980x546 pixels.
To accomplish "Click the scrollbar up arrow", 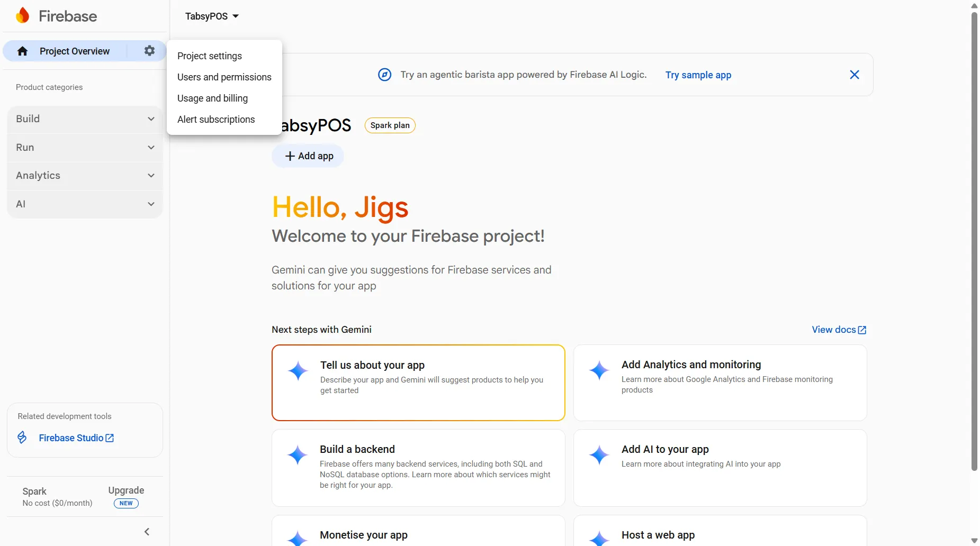I will (x=974, y=6).
